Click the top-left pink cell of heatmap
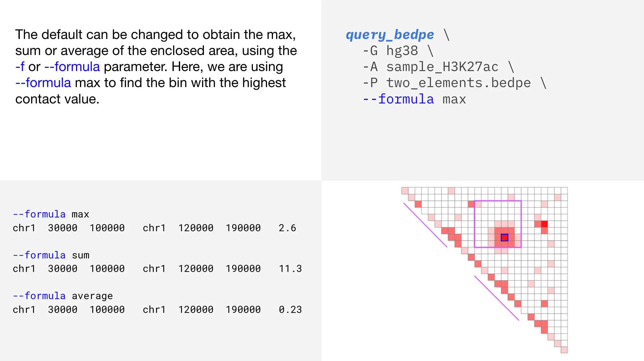This screenshot has height=361, width=644. (x=405, y=191)
